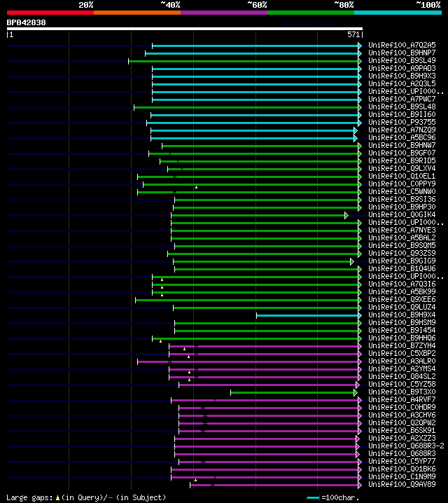Select the UniRef100_A9PAD3 label
The width and height of the screenshot is (448, 503).
coord(402,69)
